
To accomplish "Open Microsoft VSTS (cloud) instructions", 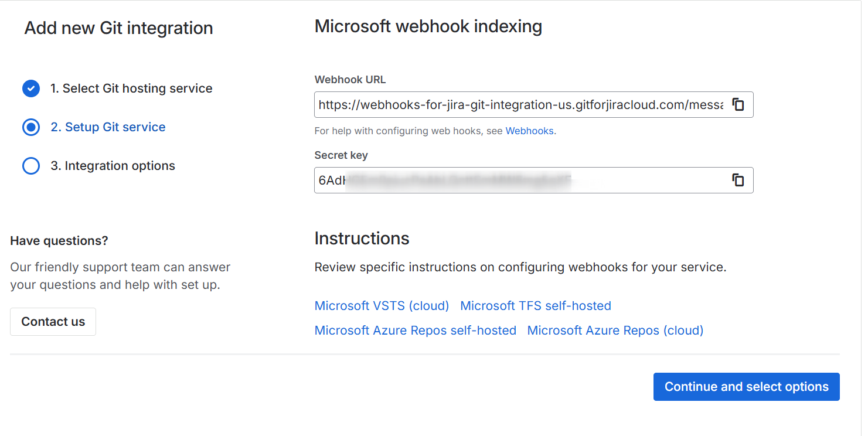I will point(382,306).
